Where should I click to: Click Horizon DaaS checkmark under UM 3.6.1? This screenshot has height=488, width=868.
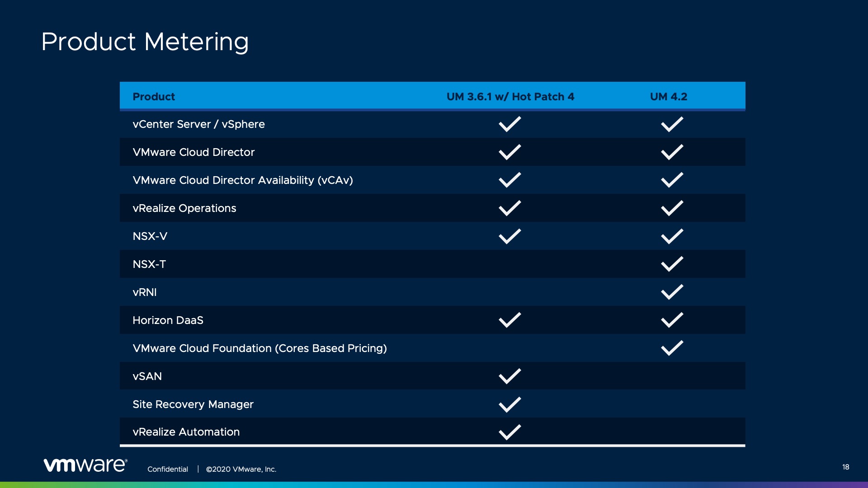coord(509,320)
